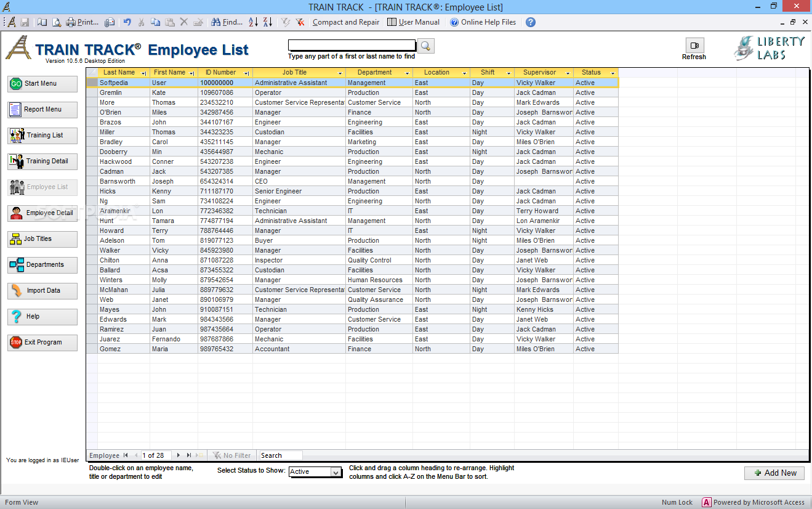
Task: Go to the first record in the navigator
Action: click(126, 455)
